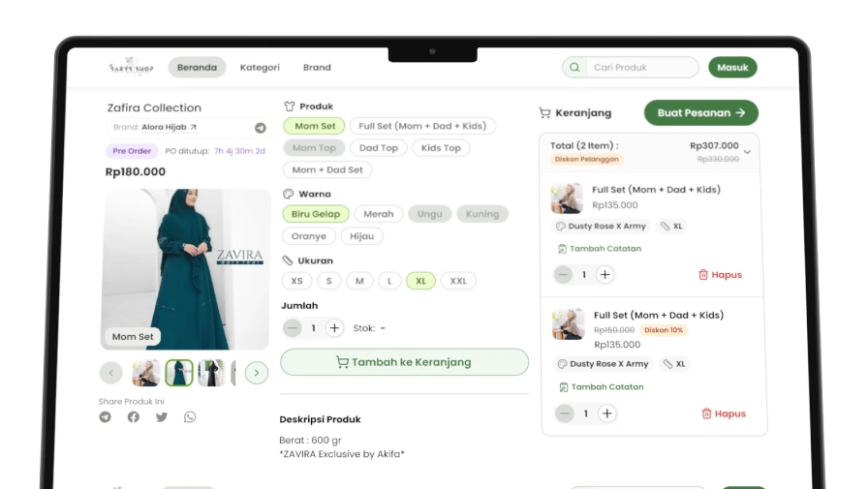Go to previous thumbnail with left arrow
868x489 pixels.
point(111,373)
